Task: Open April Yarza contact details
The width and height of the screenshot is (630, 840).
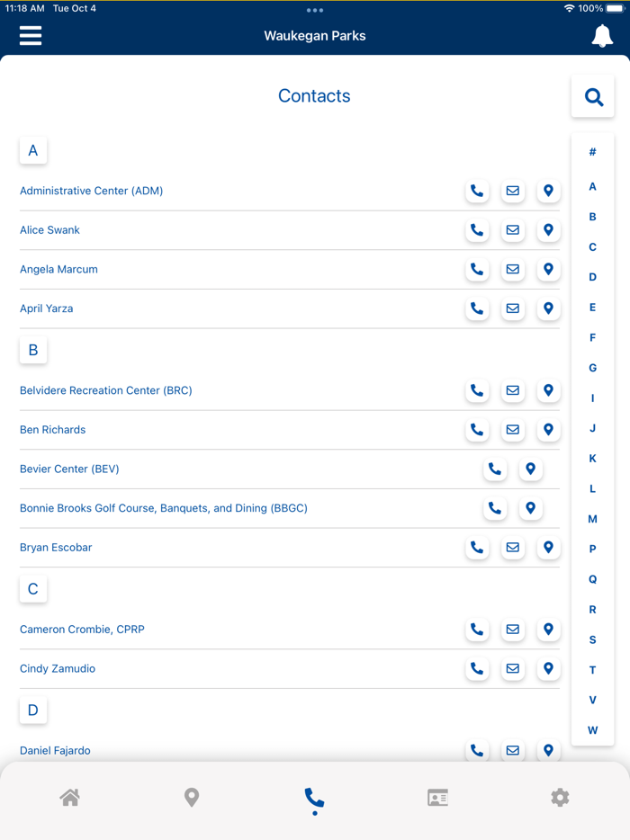Action: tap(47, 308)
